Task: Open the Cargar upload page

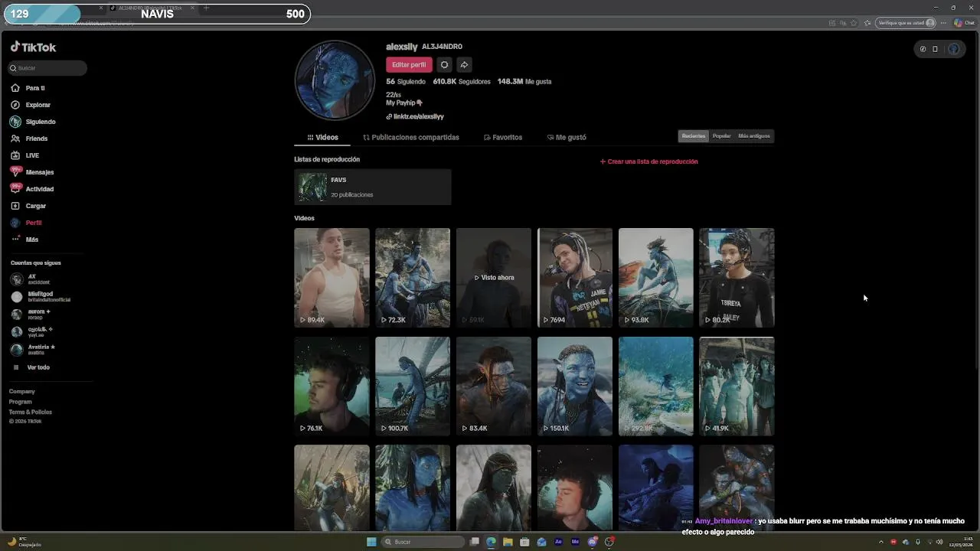Action: (35, 206)
